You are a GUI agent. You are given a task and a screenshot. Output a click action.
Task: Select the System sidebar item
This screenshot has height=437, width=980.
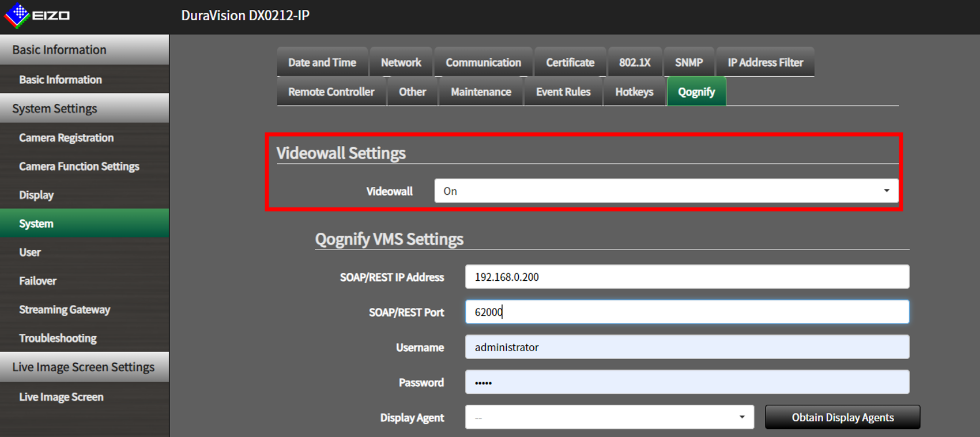pos(85,223)
